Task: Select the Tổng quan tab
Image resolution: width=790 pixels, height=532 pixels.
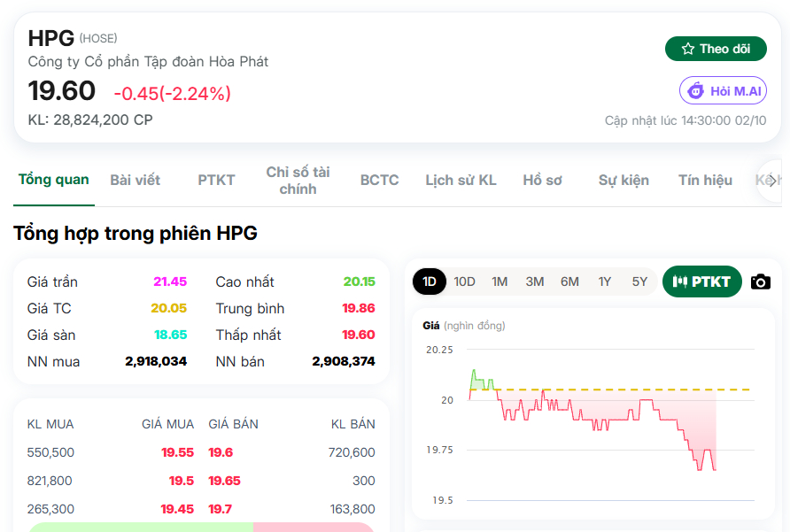Action: pyautogui.click(x=53, y=180)
